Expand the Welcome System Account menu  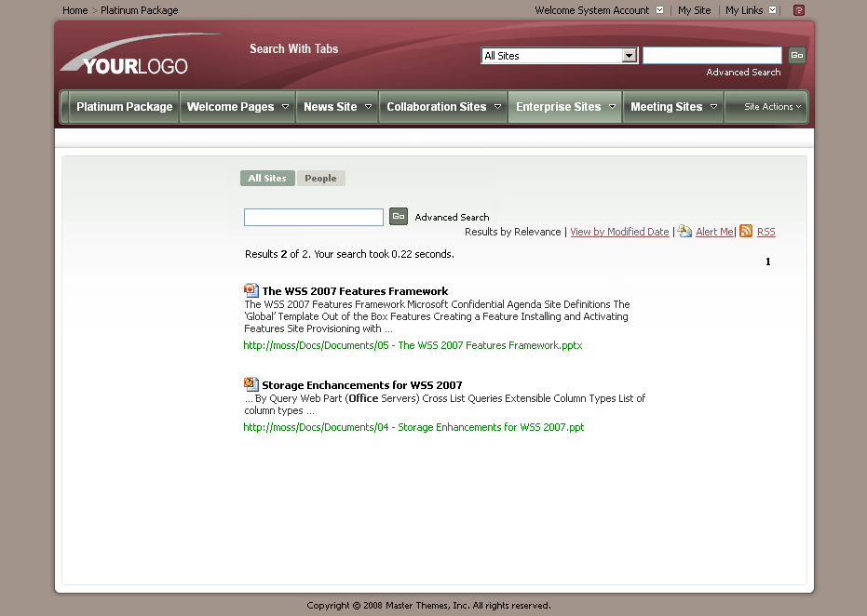pyautogui.click(x=660, y=10)
